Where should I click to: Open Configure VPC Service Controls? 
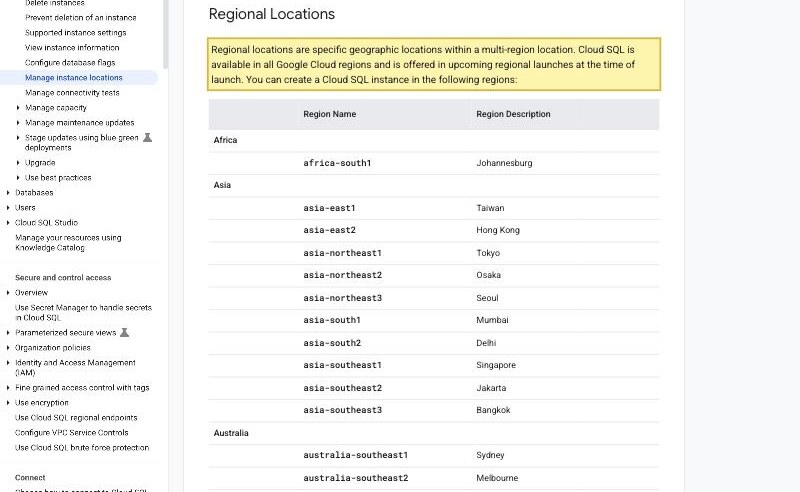(71, 432)
